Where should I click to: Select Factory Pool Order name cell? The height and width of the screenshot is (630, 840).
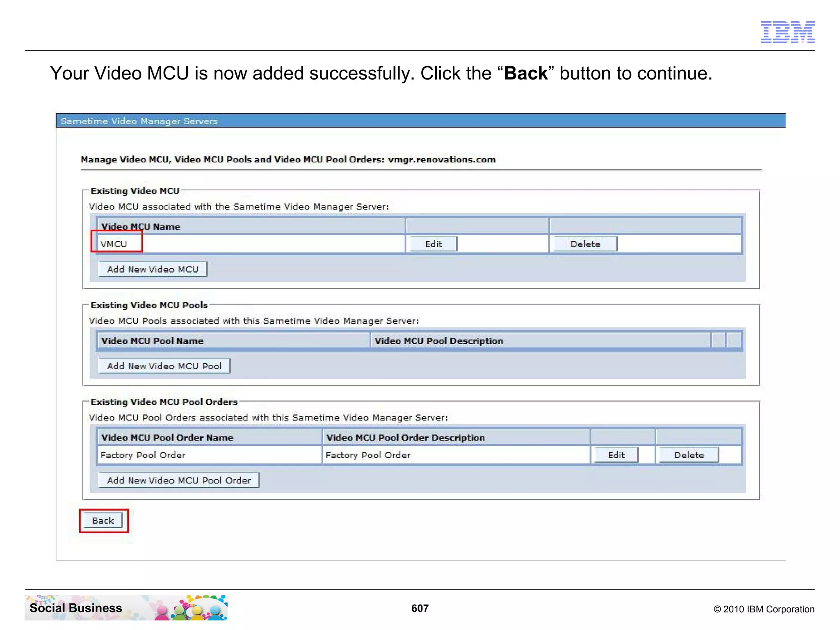(x=209, y=455)
